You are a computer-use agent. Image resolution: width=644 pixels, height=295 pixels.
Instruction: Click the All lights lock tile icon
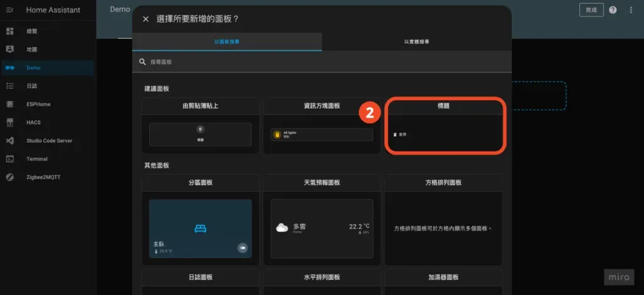tap(277, 135)
